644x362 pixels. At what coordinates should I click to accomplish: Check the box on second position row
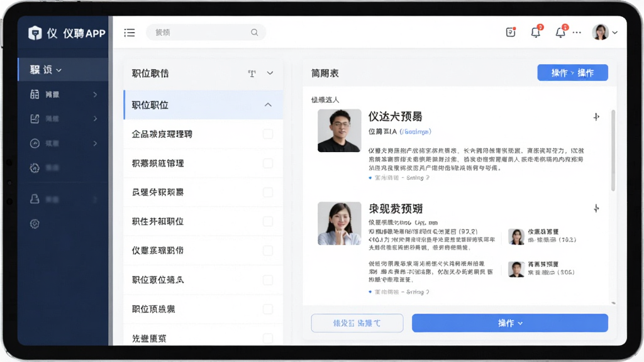pyautogui.click(x=268, y=163)
